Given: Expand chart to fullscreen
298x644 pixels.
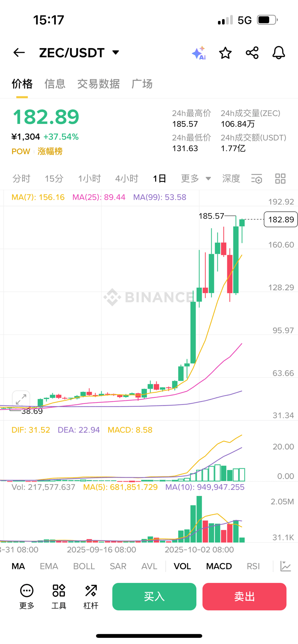Looking at the screenshot, I should click(21, 399).
